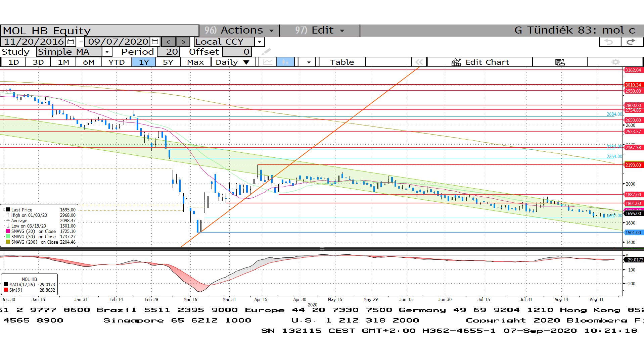Click Last Price black color swatch
644x344 pixels.
[x=8, y=209]
